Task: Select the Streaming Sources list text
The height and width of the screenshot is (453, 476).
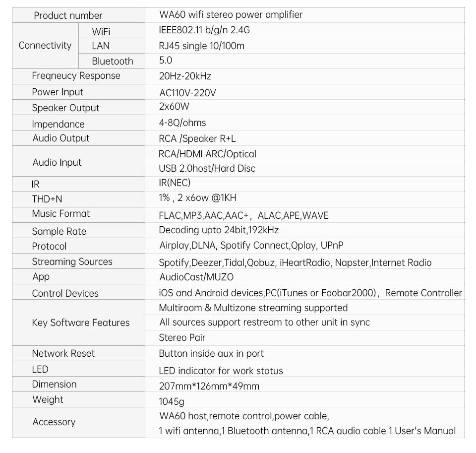Action: pyautogui.click(x=295, y=262)
